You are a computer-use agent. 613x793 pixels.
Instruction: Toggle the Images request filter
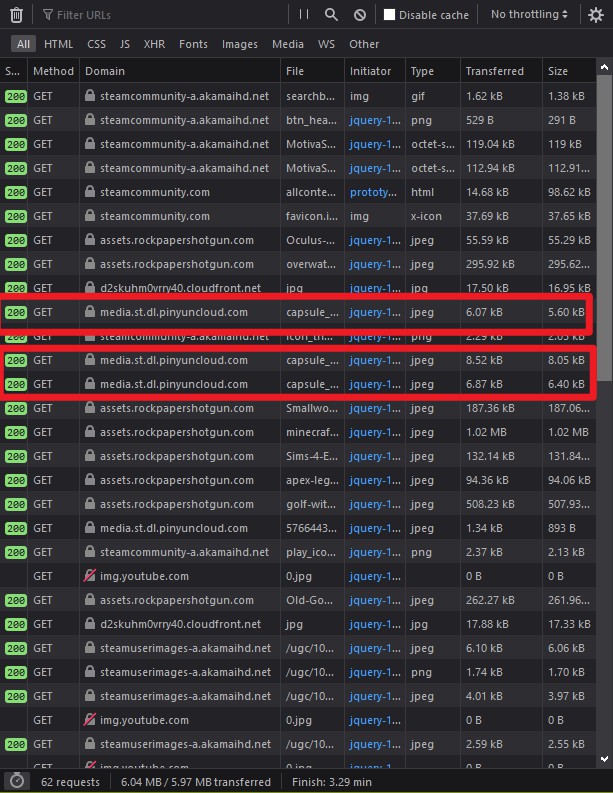[239, 44]
